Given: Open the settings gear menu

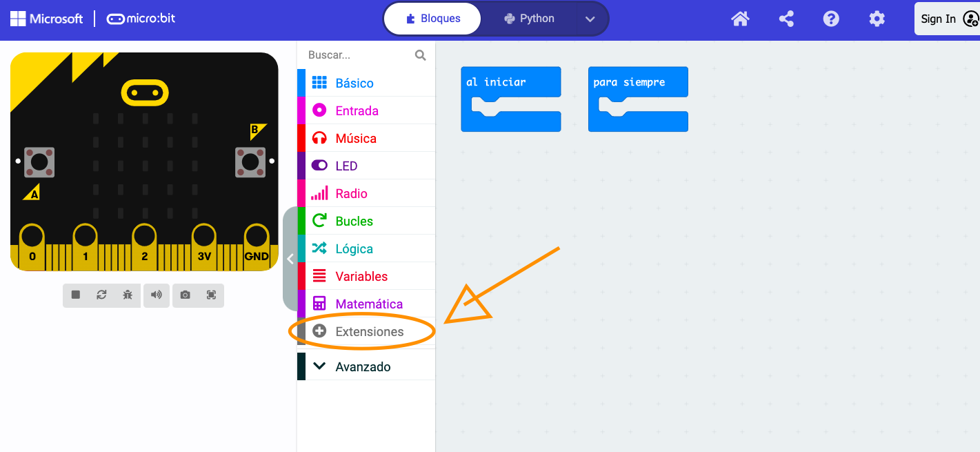Looking at the screenshot, I should click(x=877, y=19).
